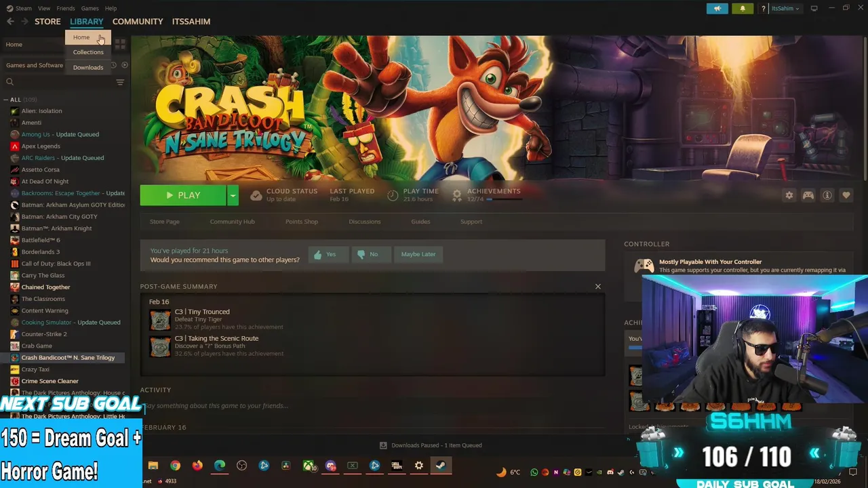
Task: Click the play time clock icon
Action: (x=393, y=195)
